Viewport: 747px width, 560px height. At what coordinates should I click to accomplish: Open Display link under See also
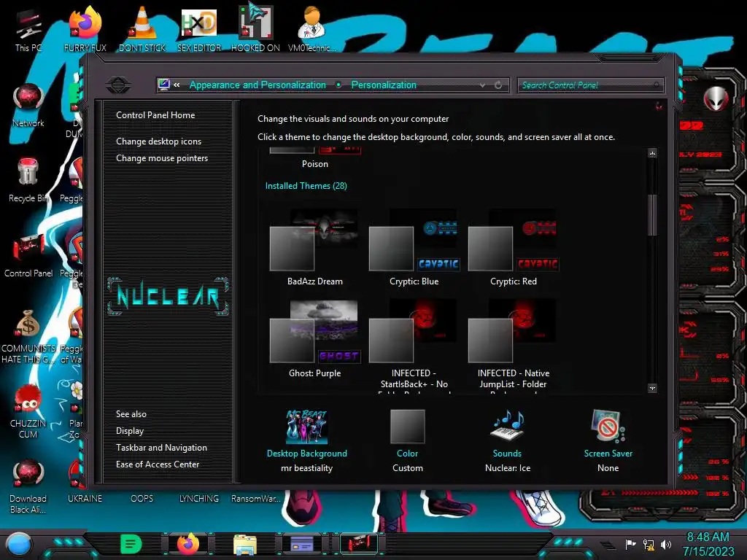tap(130, 431)
